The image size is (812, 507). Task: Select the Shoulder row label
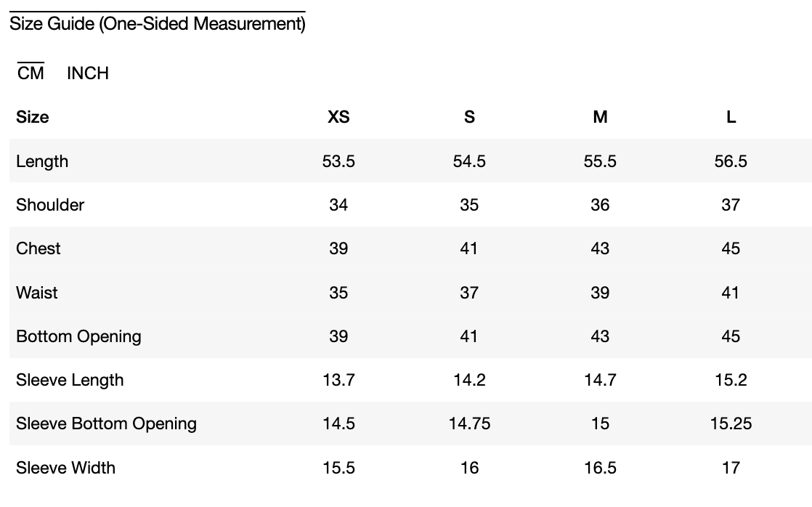pos(50,205)
